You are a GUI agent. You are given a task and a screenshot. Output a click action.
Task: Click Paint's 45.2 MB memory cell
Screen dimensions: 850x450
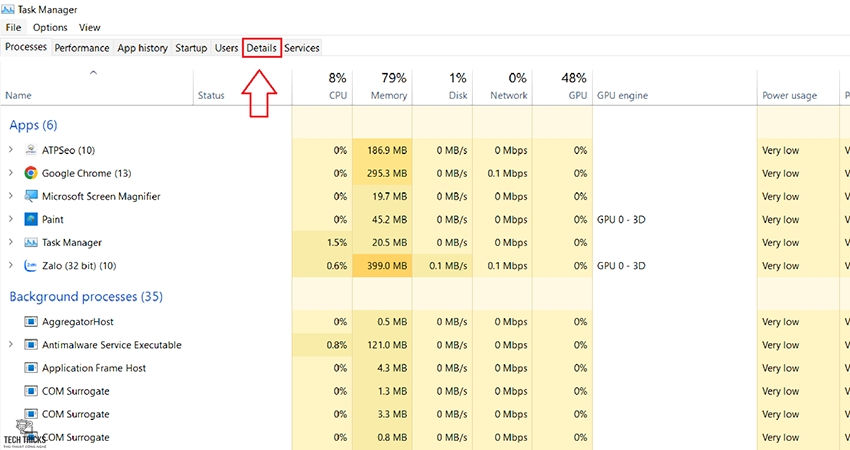(x=382, y=220)
